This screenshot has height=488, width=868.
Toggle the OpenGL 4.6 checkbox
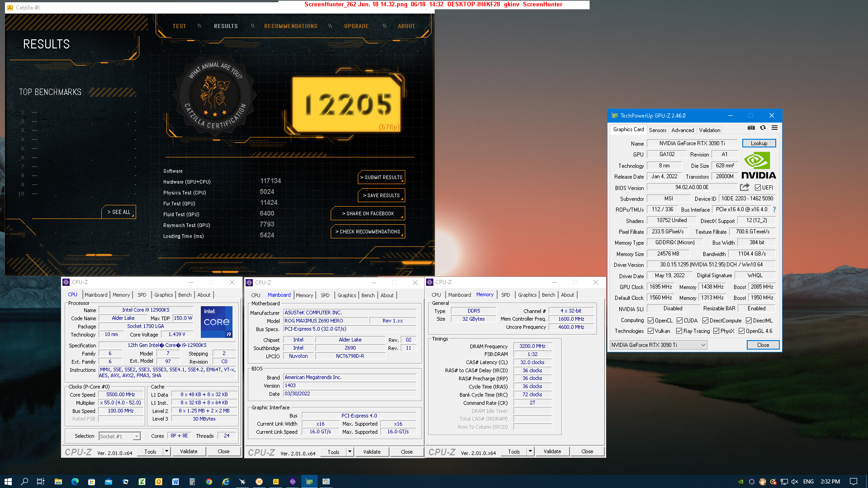click(x=741, y=331)
